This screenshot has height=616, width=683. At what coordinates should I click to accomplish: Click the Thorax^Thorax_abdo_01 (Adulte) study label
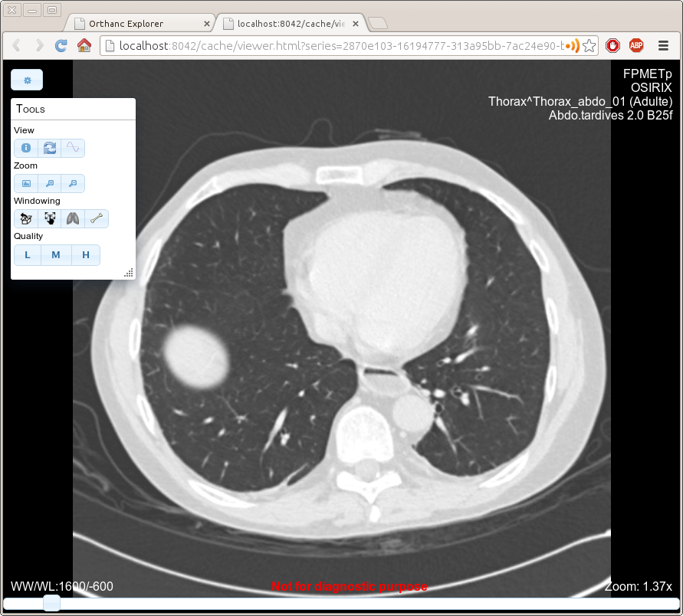coord(580,101)
